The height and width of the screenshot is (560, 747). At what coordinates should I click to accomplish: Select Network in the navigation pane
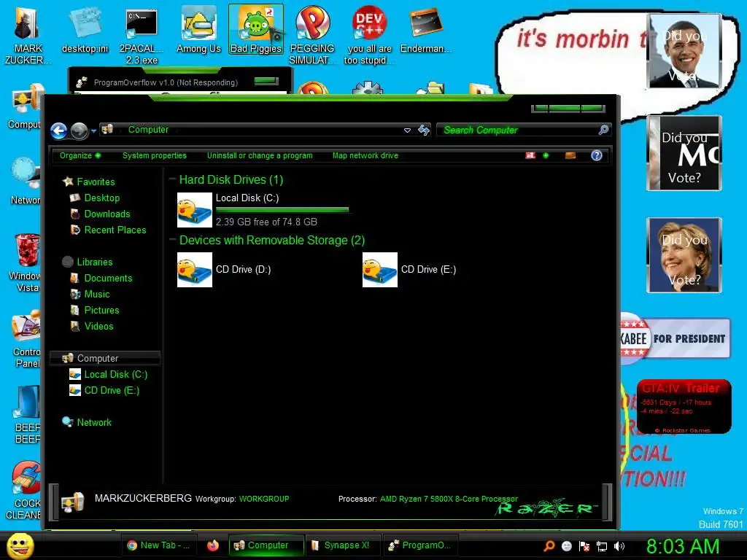tap(88, 422)
